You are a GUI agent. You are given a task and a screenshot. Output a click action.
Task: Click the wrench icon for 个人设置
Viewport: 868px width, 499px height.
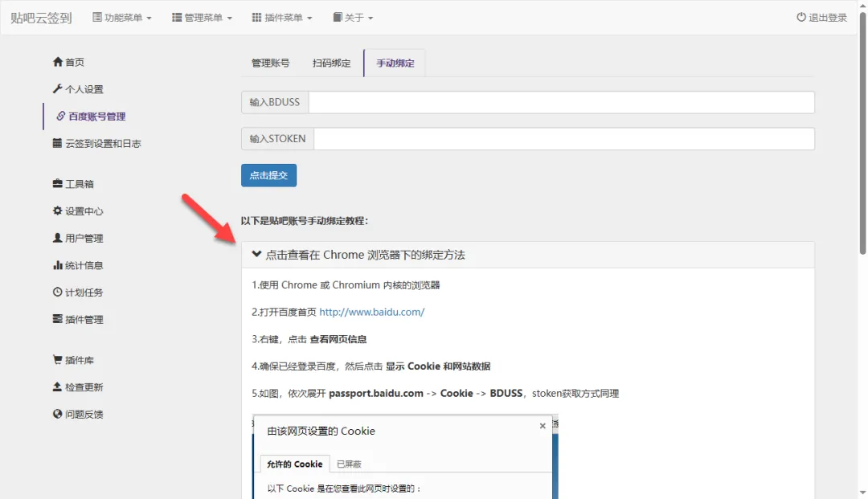click(x=58, y=89)
